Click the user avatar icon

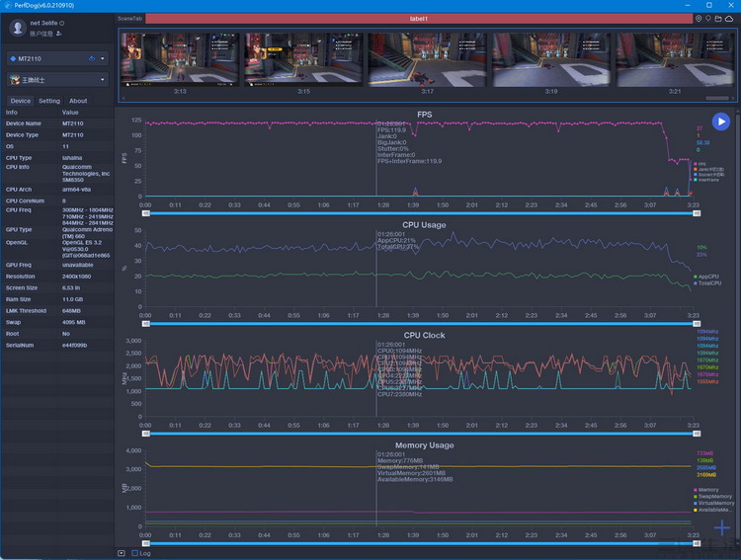click(x=18, y=28)
